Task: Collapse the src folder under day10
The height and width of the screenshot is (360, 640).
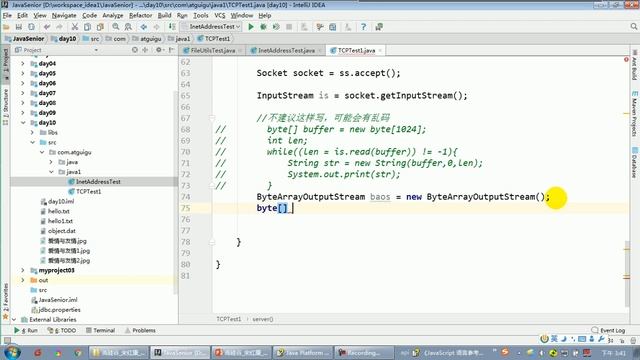Action: click(x=32, y=142)
